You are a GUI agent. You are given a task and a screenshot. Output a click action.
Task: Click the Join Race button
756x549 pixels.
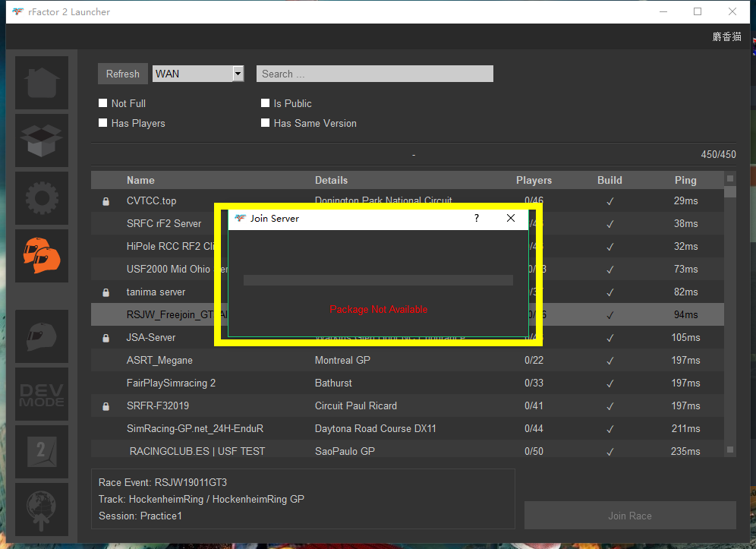coord(630,516)
